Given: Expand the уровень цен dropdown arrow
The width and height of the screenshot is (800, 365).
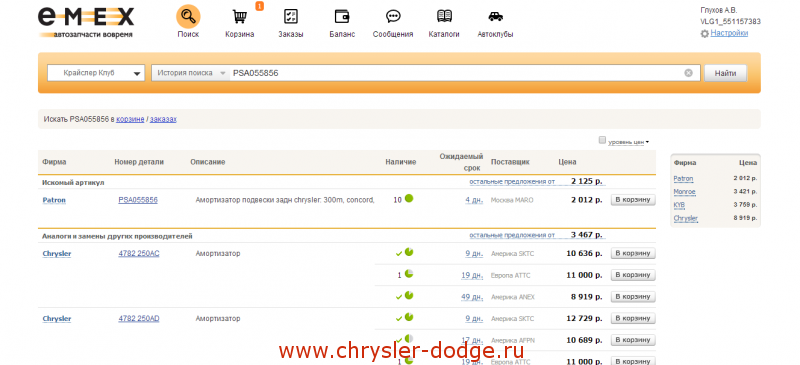Looking at the screenshot, I should coord(647,142).
